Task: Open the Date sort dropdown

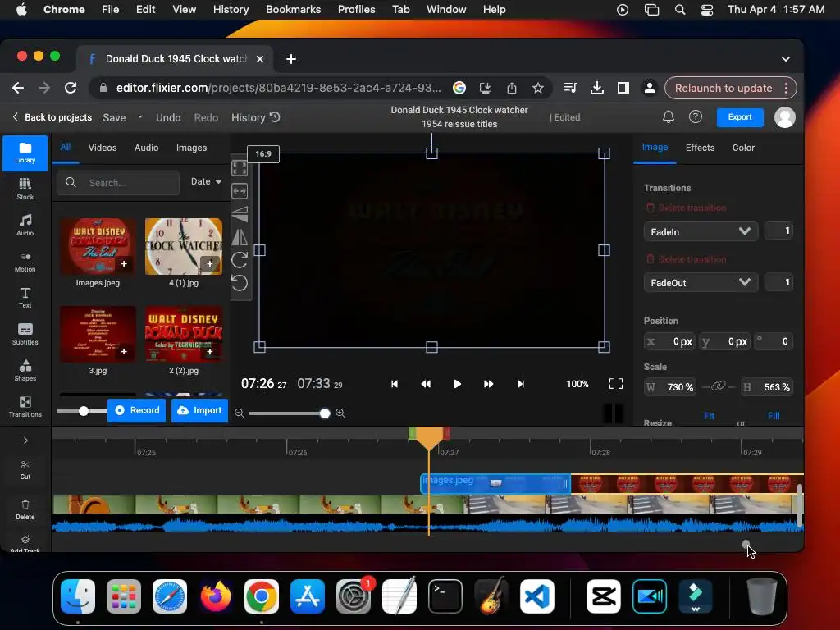Action: coord(206,181)
